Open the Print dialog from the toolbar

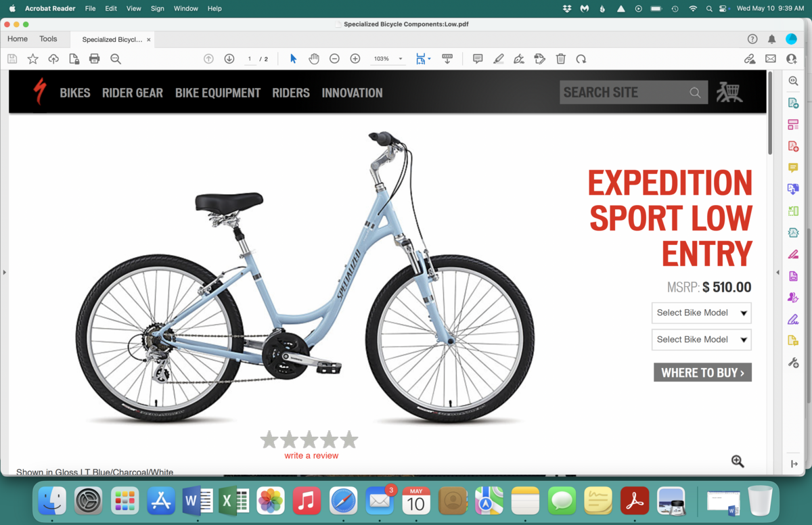click(x=94, y=59)
